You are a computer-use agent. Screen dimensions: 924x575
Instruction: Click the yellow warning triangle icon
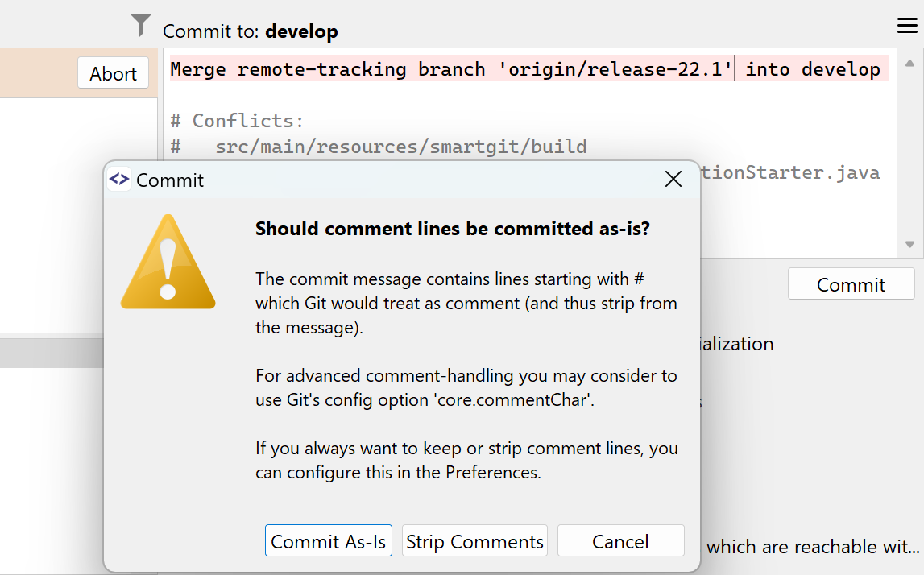click(168, 262)
